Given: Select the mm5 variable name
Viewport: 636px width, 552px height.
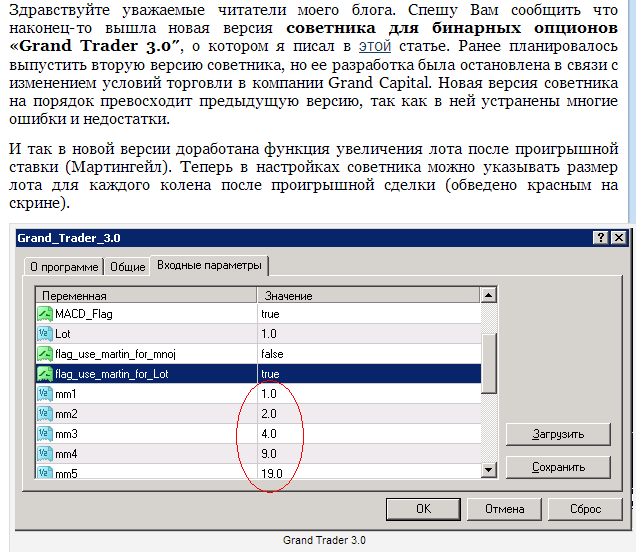Looking at the screenshot, I should (66, 473).
